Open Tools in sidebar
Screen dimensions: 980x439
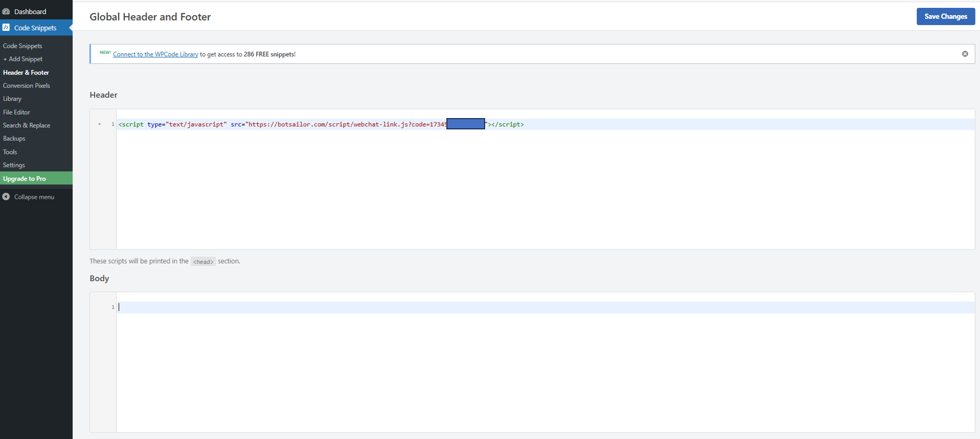click(x=10, y=152)
